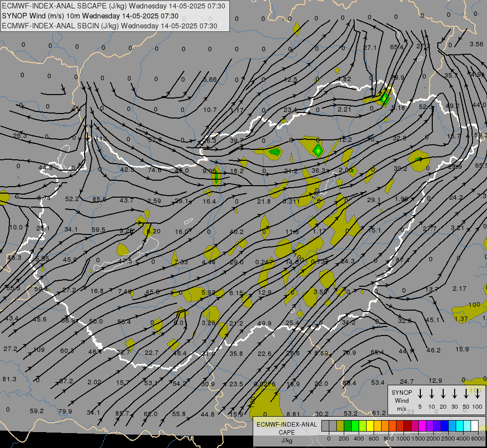The image size is (487, 448).
Task: Click the map value '52.6'
Action: tap(155, 139)
